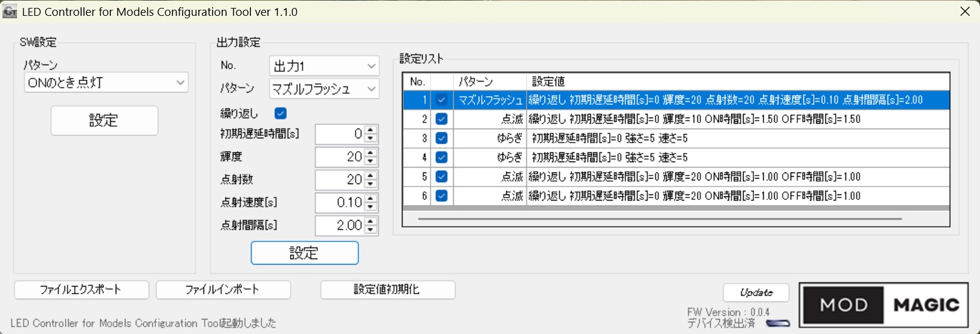Image resolution: width=980 pixels, height=334 pixels.
Task: Increase 初期遅延時間 with up arrow
Action: point(371,130)
